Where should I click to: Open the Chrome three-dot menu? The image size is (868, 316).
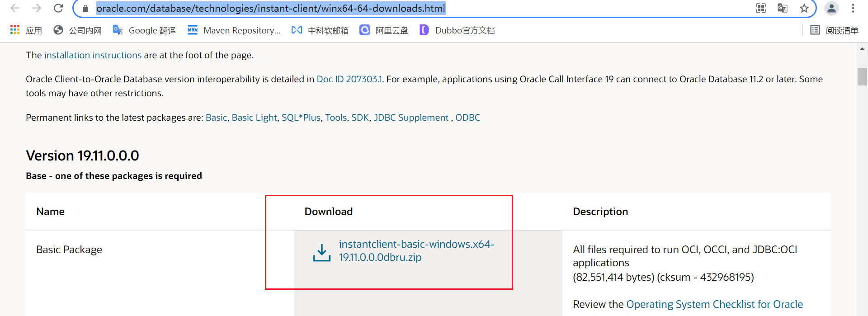click(x=853, y=8)
